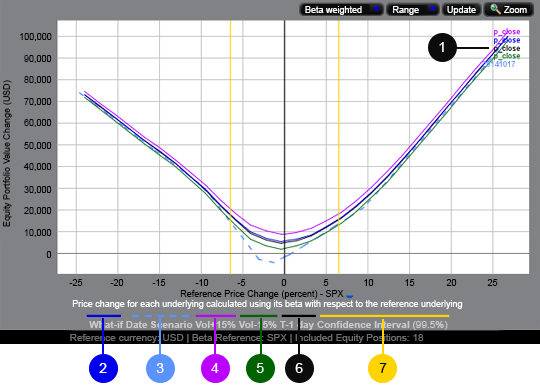The width and height of the screenshot is (540, 390).
Task: Click the Range dropdown arrow
Action: click(x=432, y=9)
